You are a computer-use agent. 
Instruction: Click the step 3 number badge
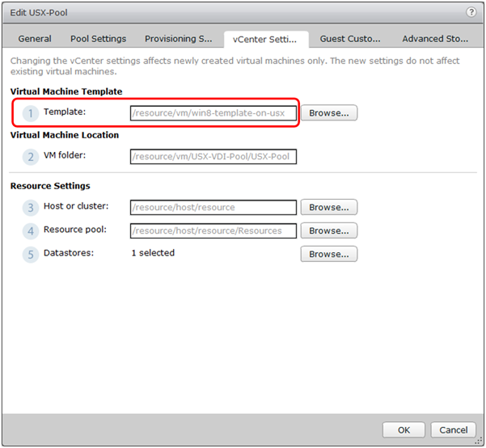click(30, 208)
